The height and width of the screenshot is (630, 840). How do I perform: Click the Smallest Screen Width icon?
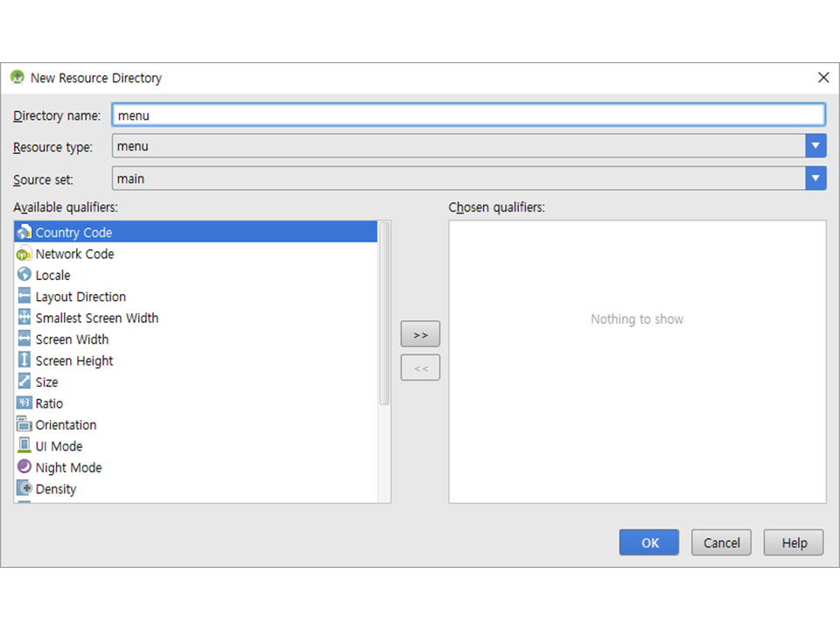tap(24, 318)
